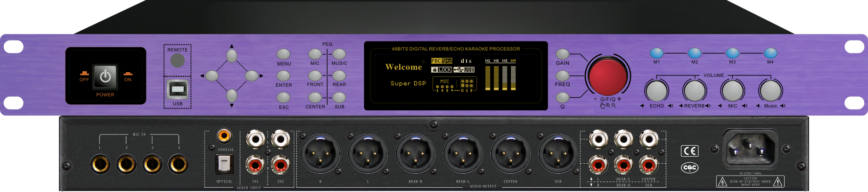Screen dimensions: 868x192
Task: Select the CENTER channel button
Action: (x=315, y=98)
